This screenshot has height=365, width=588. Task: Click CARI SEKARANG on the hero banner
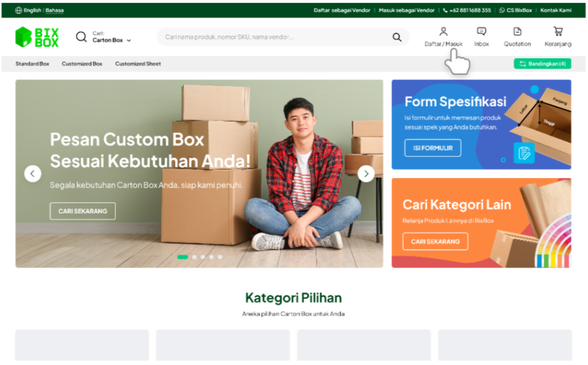tap(83, 211)
